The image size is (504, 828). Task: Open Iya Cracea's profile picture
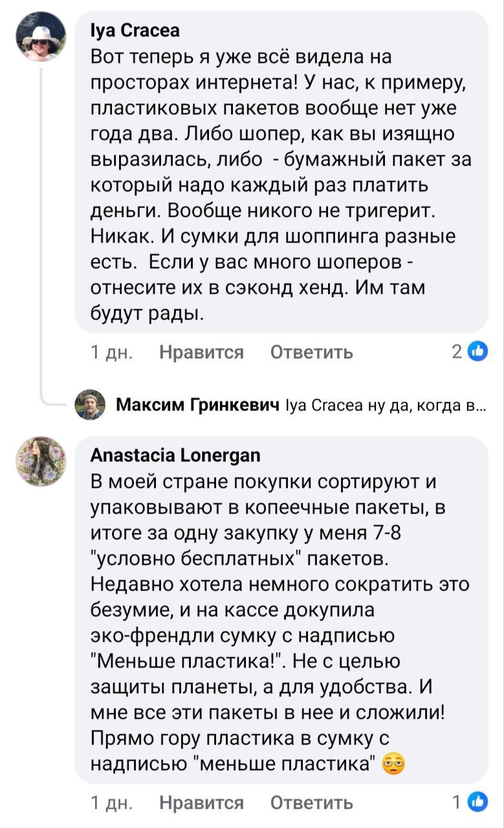coord(41,36)
